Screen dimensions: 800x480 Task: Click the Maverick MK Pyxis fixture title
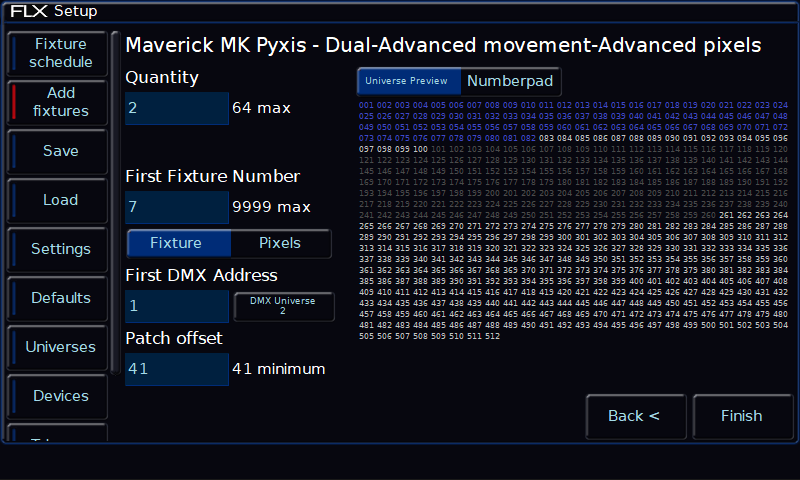(x=443, y=45)
